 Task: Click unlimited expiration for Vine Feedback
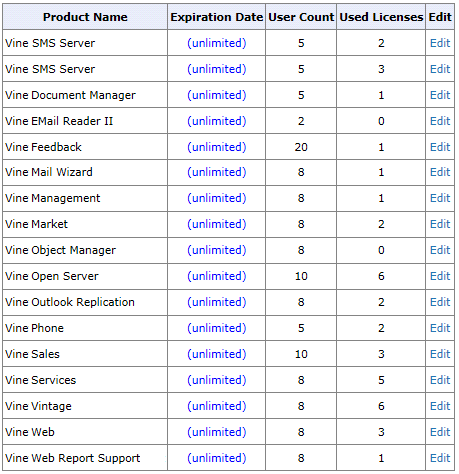[x=217, y=147]
